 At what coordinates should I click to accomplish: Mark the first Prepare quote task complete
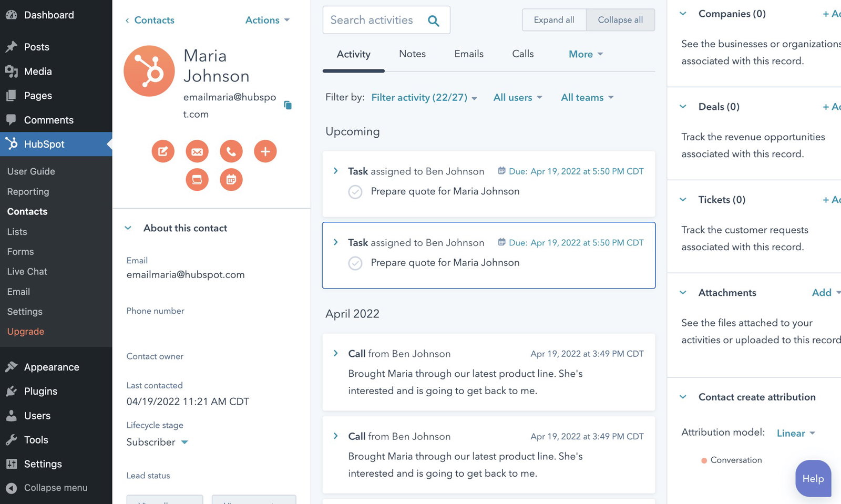click(x=355, y=192)
